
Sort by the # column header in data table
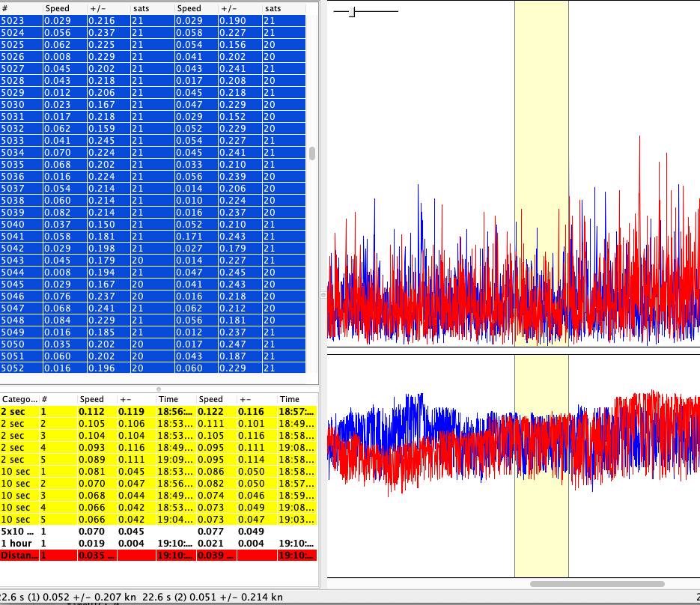20,8
